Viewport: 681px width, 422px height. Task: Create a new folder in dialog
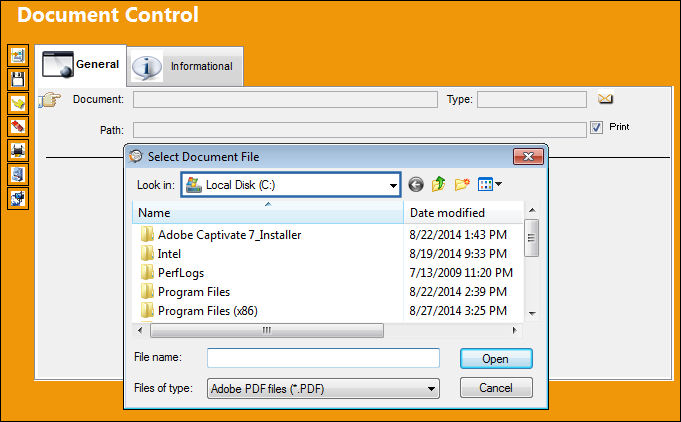coord(462,185)
